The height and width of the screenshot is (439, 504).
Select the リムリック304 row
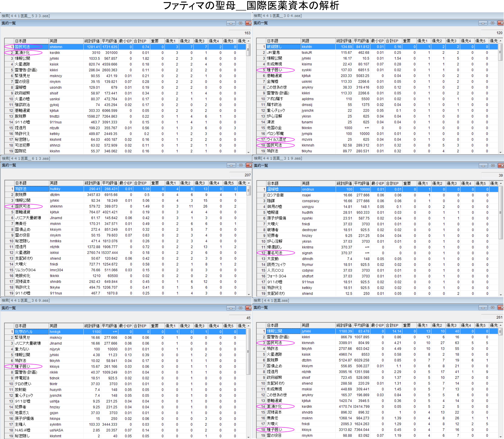pos(25,270)
